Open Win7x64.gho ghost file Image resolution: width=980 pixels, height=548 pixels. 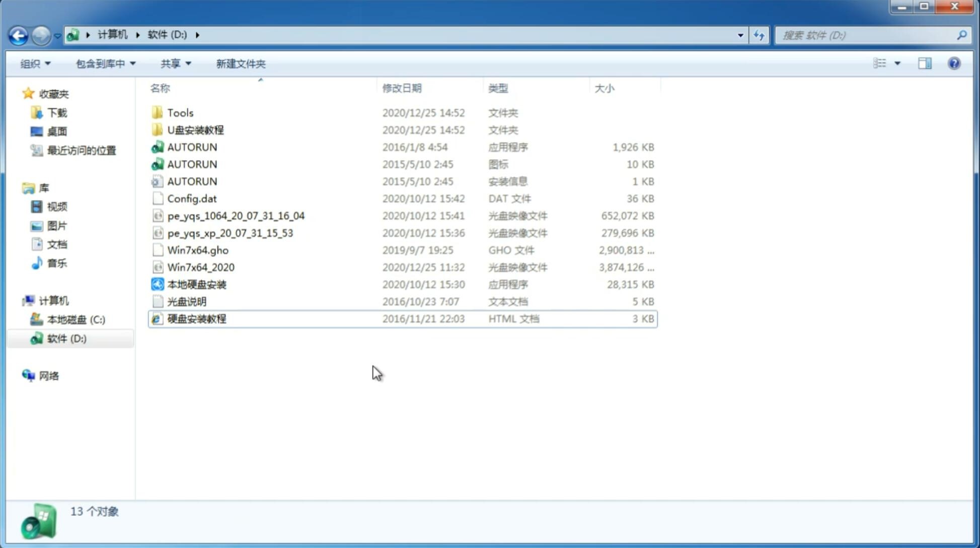pos(198,250)
